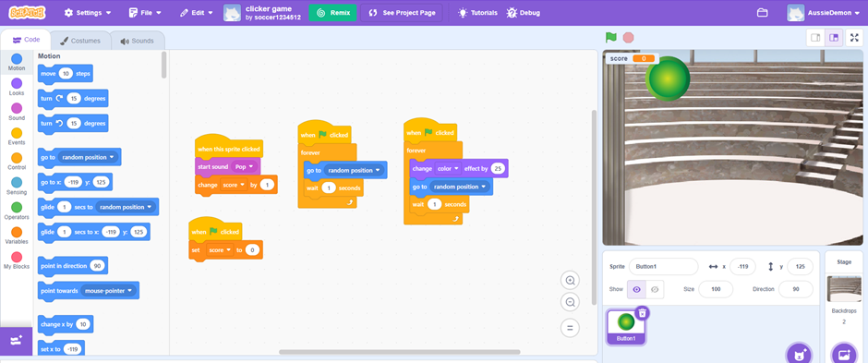Click the AussieDemon profile avatar
868x363 pixels.
(795, 13)
